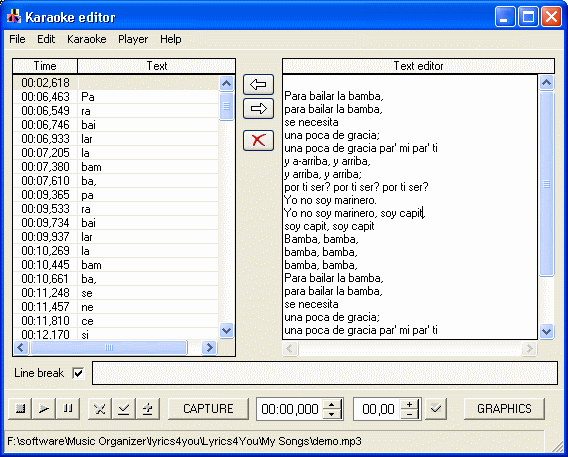Click the time list right scroll arrow
Screen dimensions: 568x457
[209, 348]
